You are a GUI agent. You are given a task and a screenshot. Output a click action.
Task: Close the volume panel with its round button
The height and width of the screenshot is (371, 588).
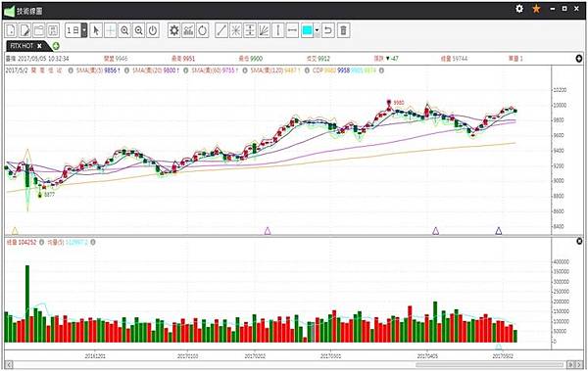point(579,241)
